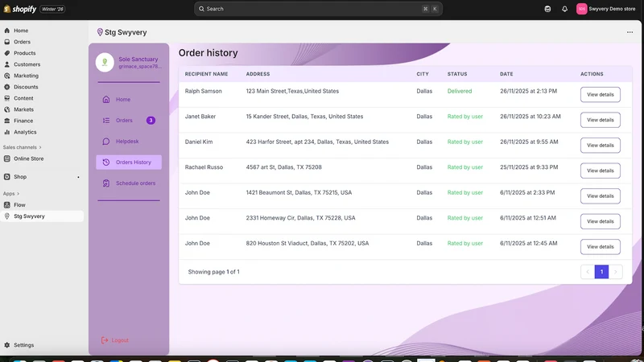This screenshot has height=362, width=644.
Task: Open the Shopify sidekick icon in top bar
Action: pyautogui.click(x=547, y=9)
